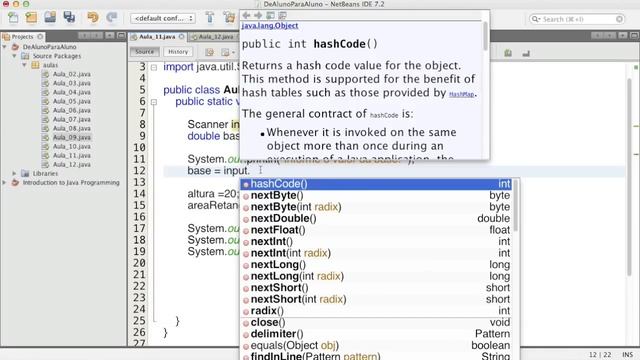
Task: Collapse the import fold on line 3
Action: pos(154,67)
